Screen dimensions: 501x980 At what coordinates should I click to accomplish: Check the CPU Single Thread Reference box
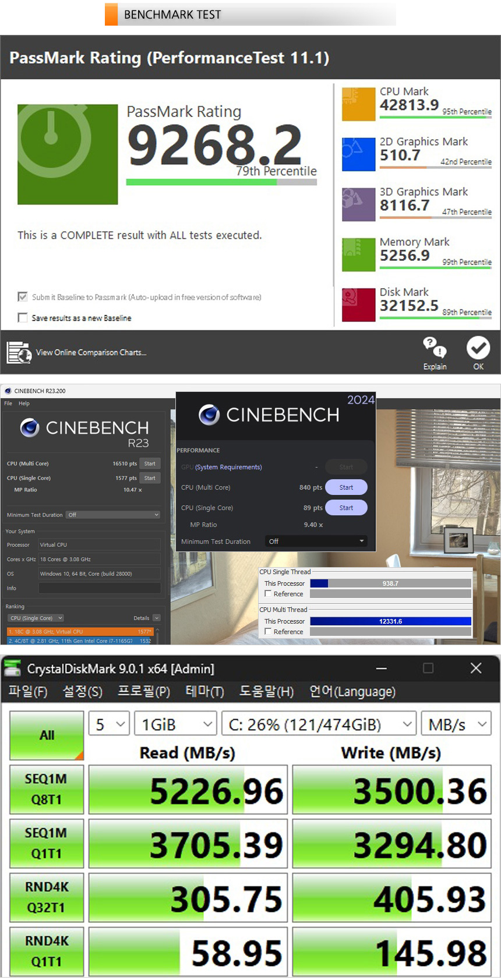tap(269, 594)
